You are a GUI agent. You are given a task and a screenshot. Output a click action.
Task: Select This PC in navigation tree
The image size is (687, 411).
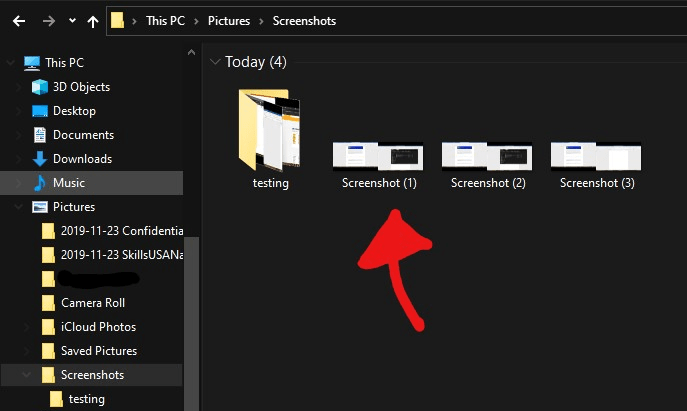click(x=64, y=63)
